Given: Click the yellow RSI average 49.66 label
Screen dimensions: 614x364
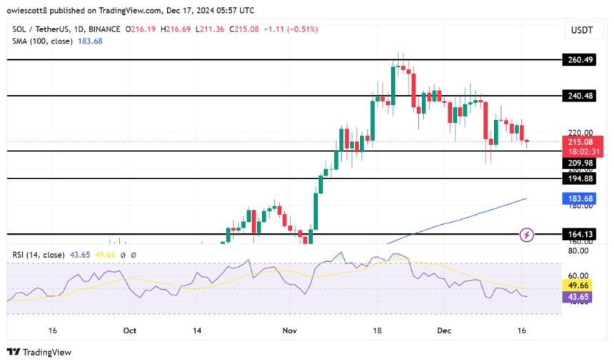Looking at the screenshot, I should (x=578, y=285).
